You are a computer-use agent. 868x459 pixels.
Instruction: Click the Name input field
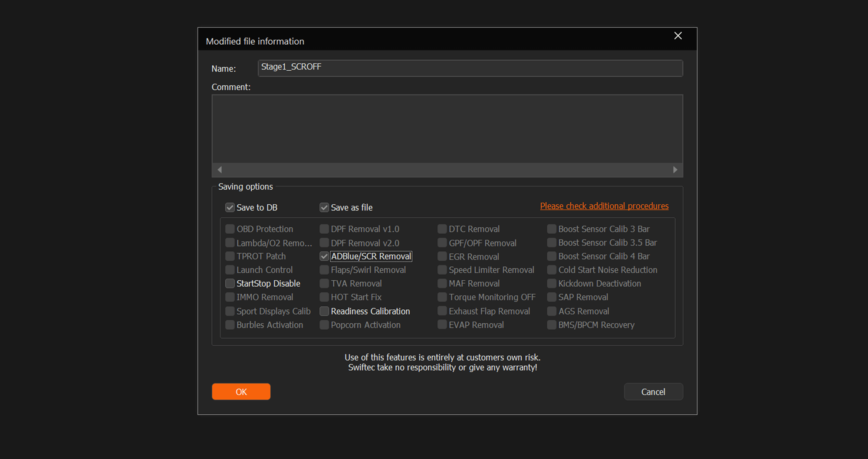[470, 68]
